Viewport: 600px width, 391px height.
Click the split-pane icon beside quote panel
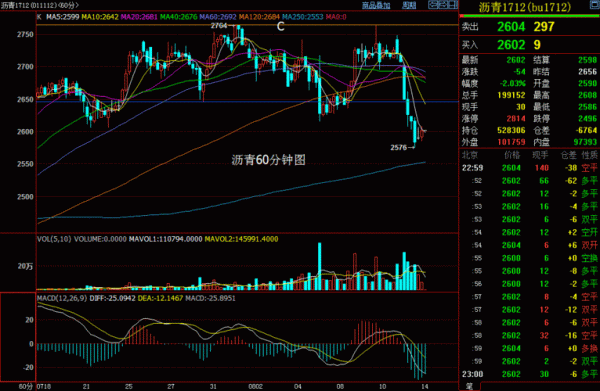[453, 5]
